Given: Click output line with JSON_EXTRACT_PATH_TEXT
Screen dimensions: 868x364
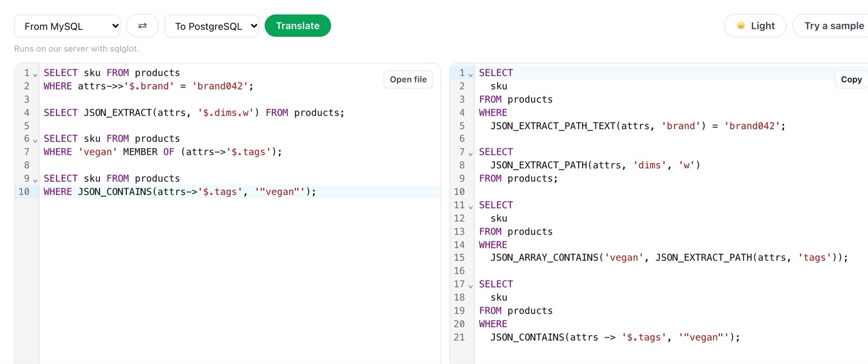Looking at the screenshot, I should click(x=638, y=126).
